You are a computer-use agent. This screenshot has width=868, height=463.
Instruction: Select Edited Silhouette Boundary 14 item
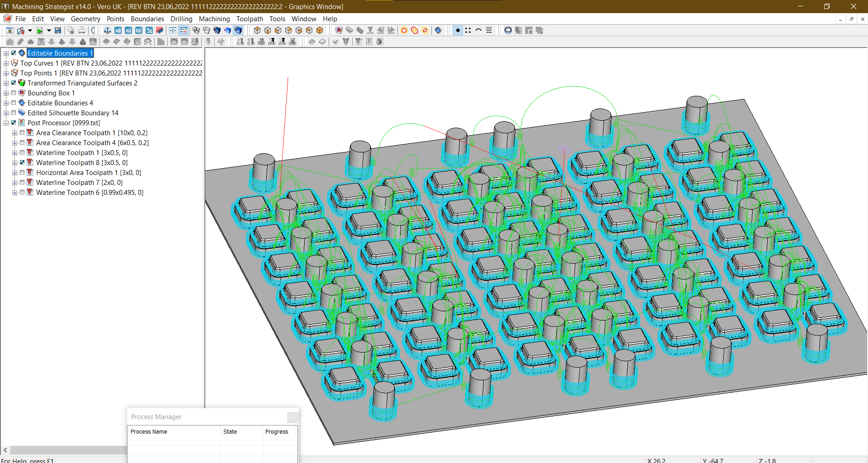coord(73,113)
